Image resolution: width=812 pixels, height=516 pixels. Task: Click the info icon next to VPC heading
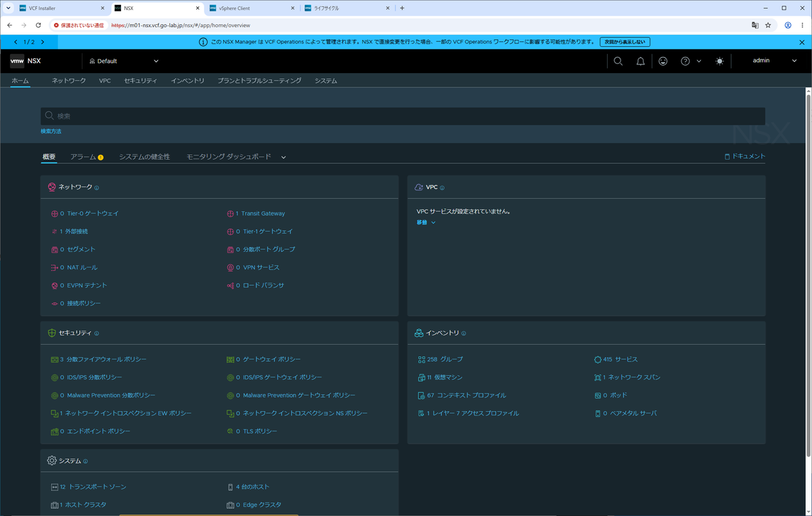click(x=442, y=188)
